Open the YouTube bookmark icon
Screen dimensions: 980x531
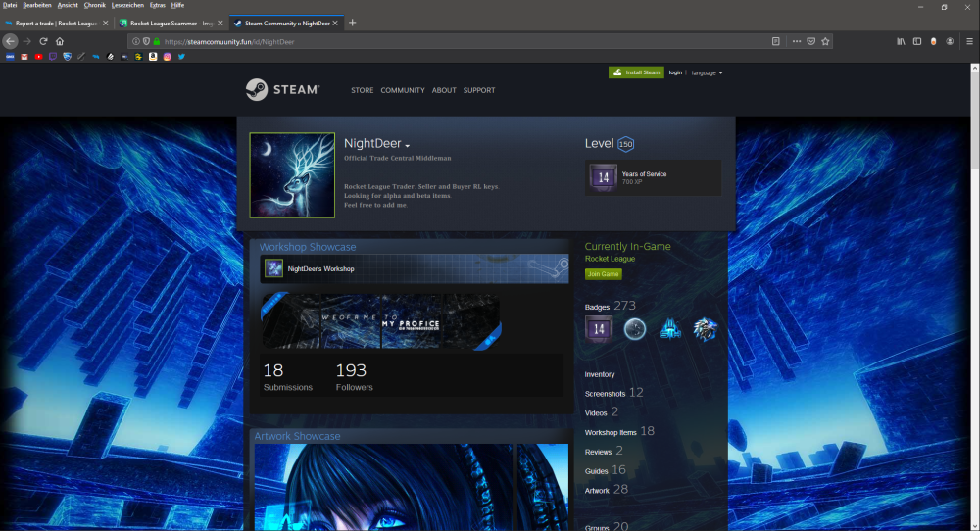pyautogui.click(x=39, y=56)
